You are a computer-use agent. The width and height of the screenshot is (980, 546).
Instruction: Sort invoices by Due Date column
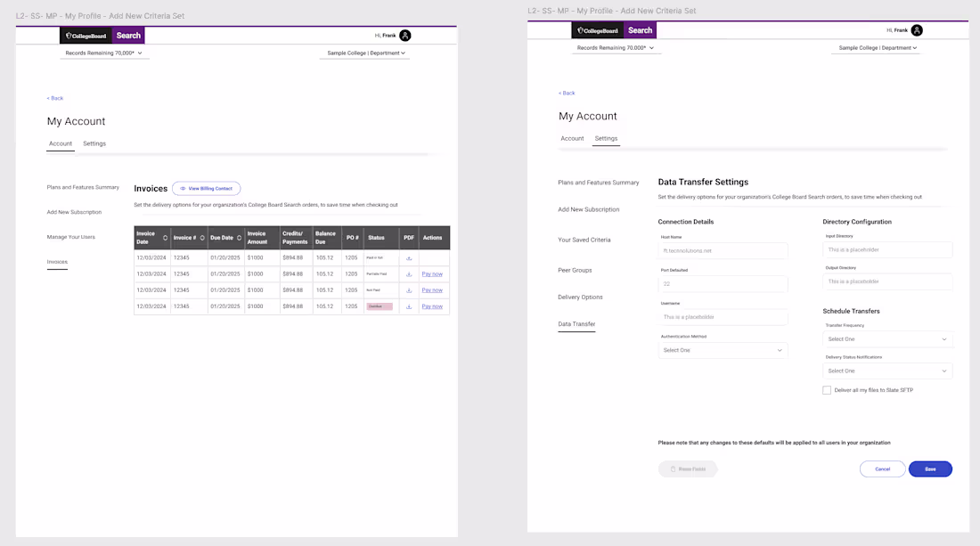239,238
